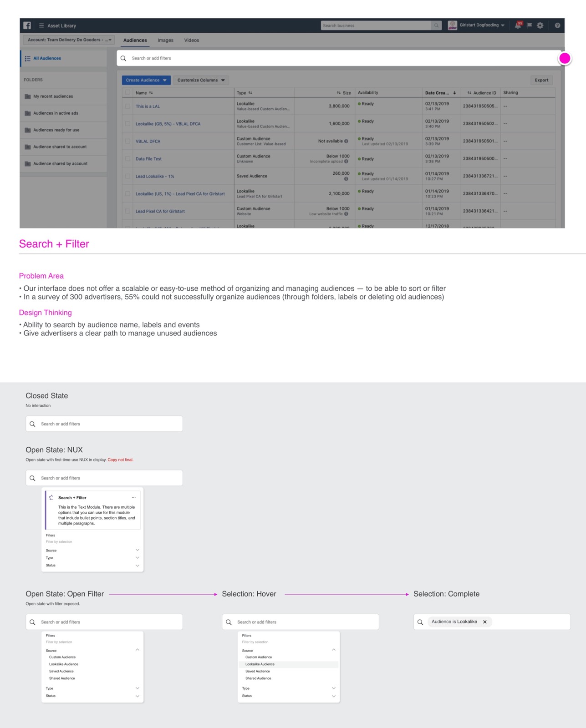Check the box for Lead Pixel CA for Girlstart
This screenshot has height=728, width=586.
(x=127, y=211)
